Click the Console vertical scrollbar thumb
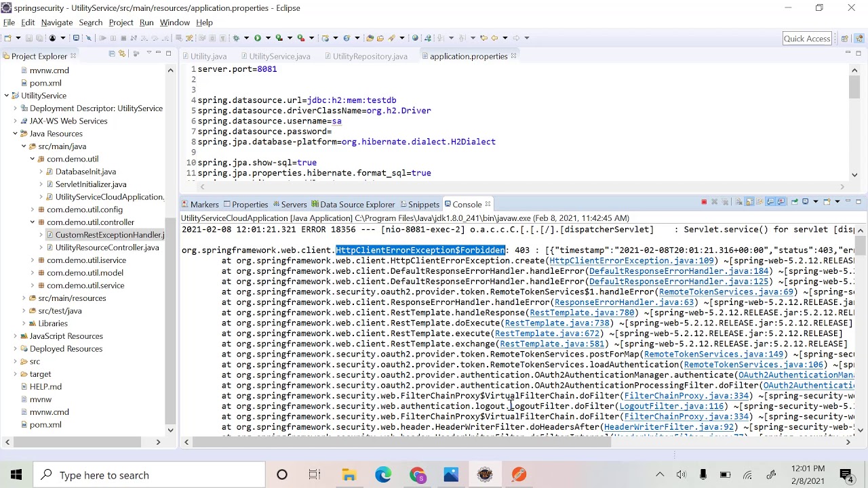Image resolution: width=868 pixels, height=488 pixels. (x=861, y=245)
